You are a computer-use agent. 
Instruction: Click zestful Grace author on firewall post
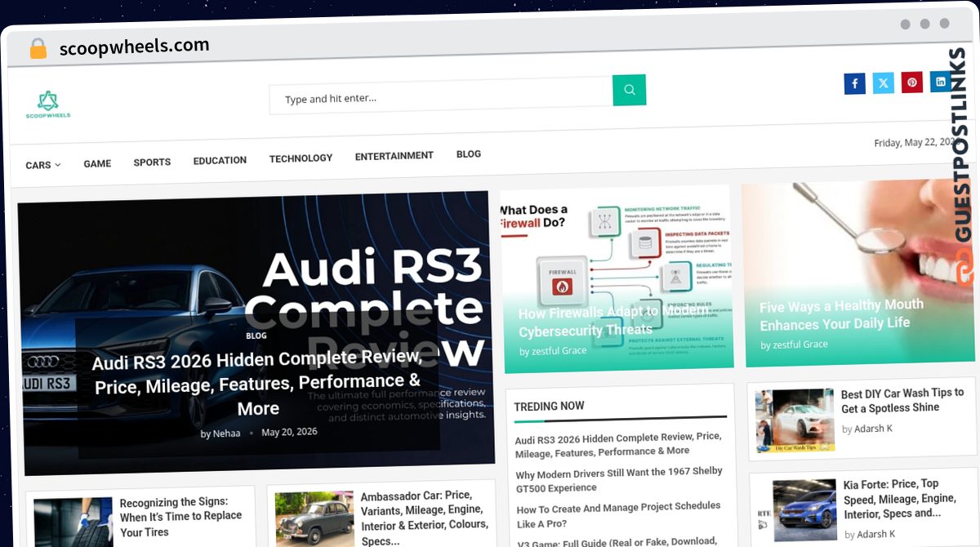(x=559, y=350)
